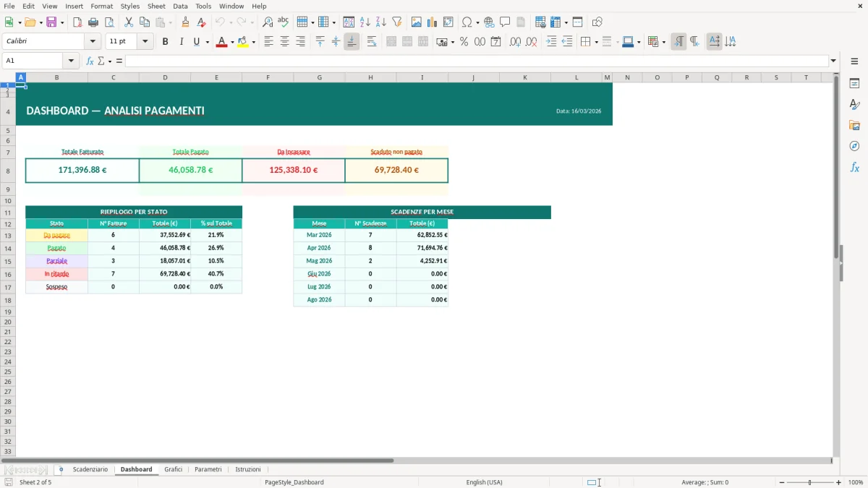Expand the Name Box dropdown

(x=71, y=61)
